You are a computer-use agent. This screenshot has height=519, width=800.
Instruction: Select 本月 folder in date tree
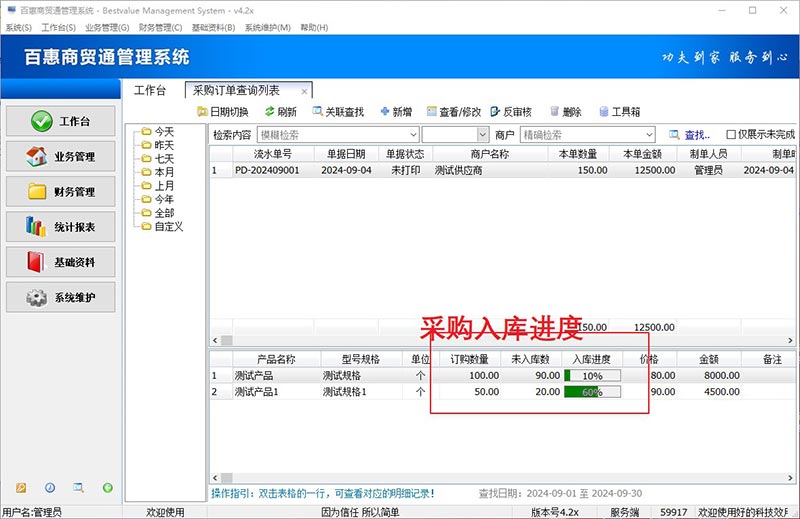[x=158, y=172]
